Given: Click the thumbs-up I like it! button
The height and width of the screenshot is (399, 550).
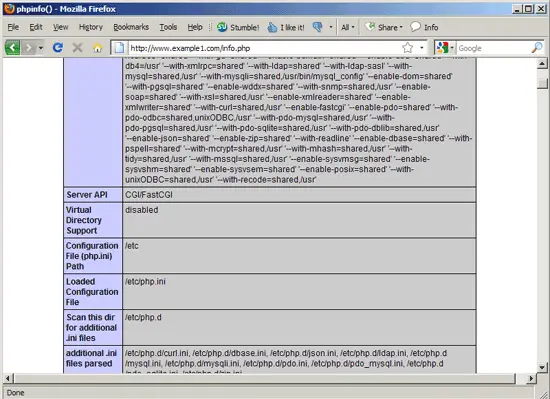Looking at the screenshot, I should point(286,27).
